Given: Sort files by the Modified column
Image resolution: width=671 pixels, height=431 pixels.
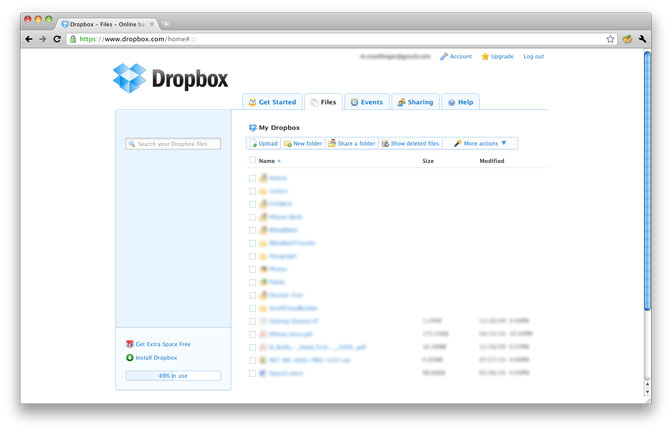Looking at the screenshot, I should click(x=492, y=161).
